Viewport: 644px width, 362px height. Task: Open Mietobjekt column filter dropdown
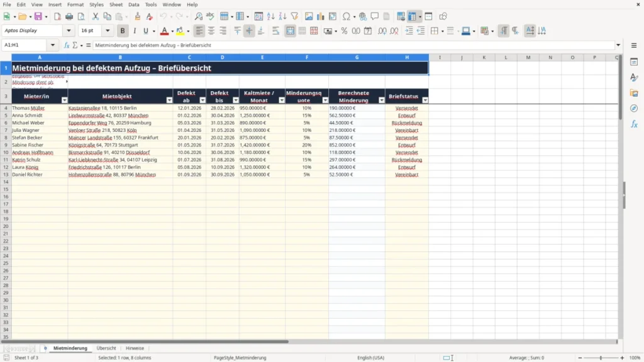(169, 100)
